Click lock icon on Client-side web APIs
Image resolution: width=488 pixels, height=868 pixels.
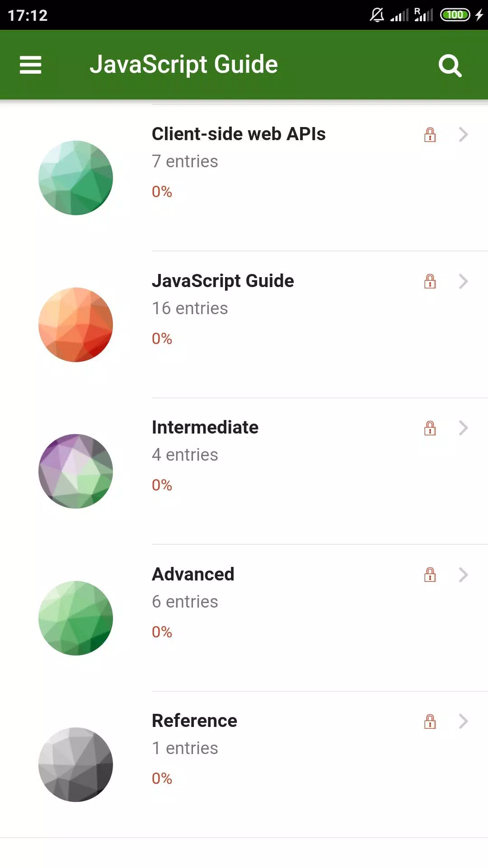coord(430,135)
